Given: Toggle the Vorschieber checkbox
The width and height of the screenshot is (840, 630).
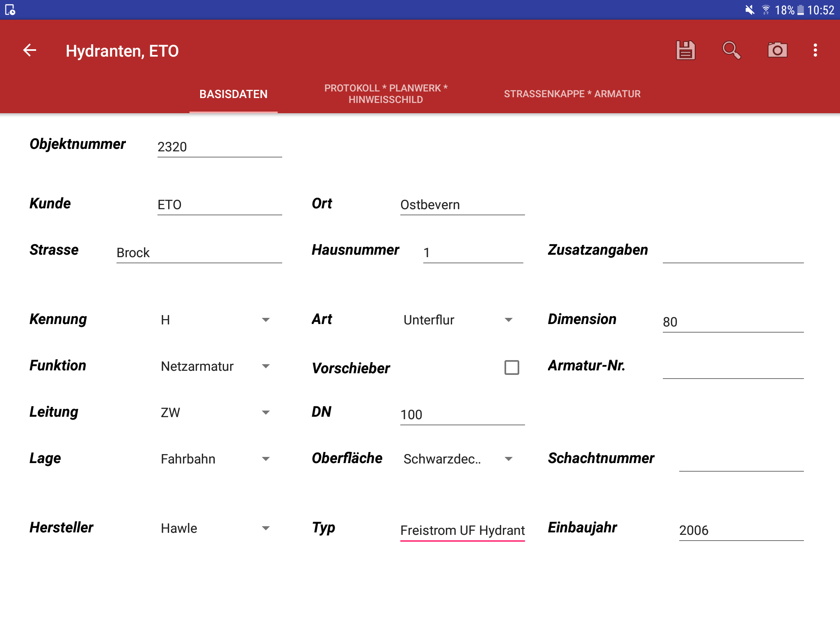Looking at the screenshot, I should pos(511,367).
